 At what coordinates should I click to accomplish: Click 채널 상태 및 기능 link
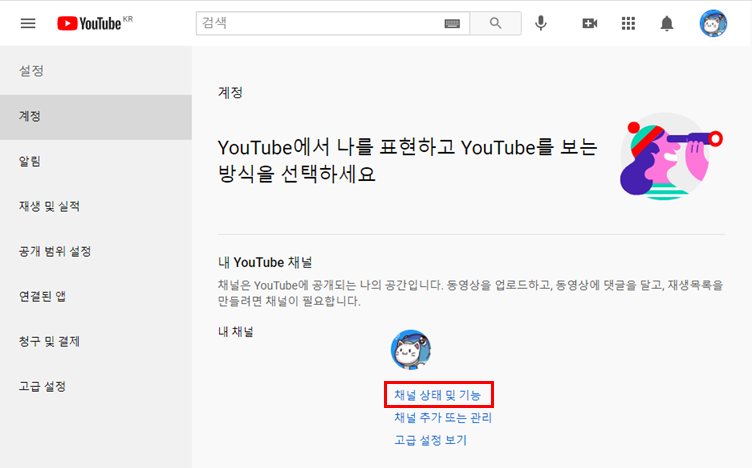point(437,395)
